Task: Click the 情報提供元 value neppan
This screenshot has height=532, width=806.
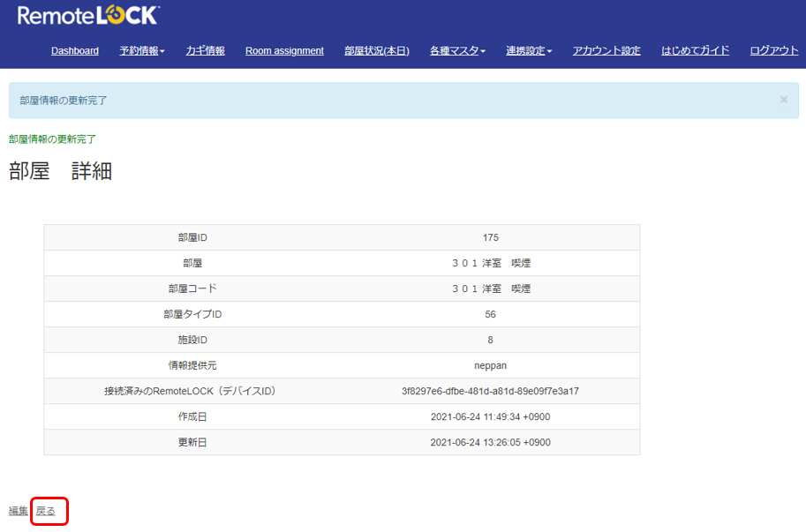Action: point(490,365)
